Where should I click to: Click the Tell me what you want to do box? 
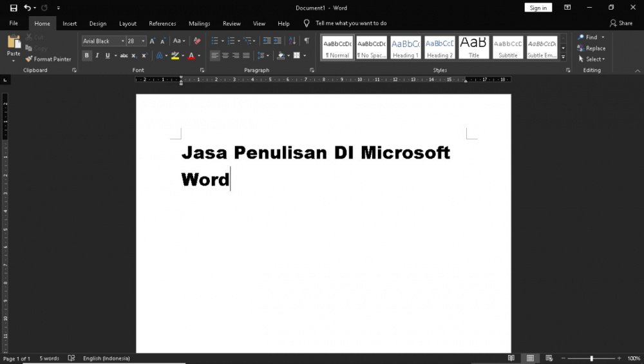tap(351, 23)
